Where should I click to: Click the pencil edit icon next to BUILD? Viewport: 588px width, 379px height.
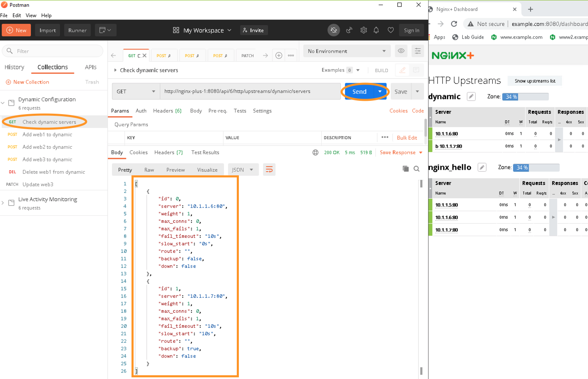click(402, 70)
